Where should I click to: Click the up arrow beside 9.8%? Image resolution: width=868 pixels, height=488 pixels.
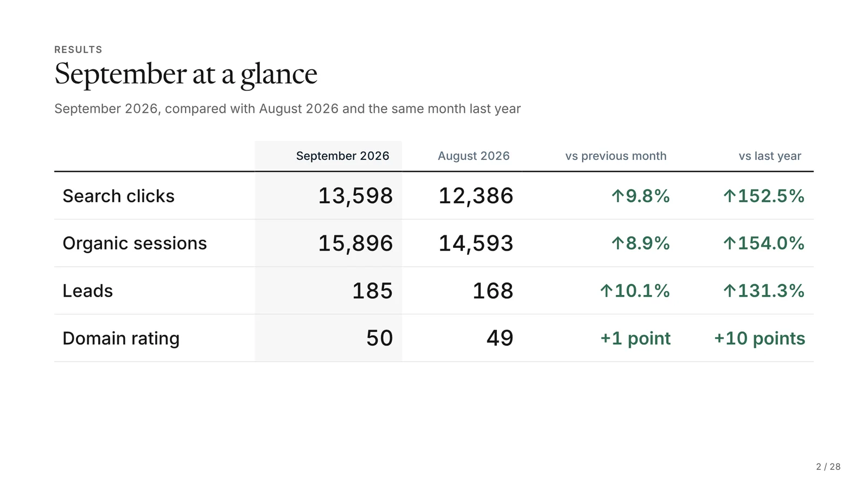[617, 196]
